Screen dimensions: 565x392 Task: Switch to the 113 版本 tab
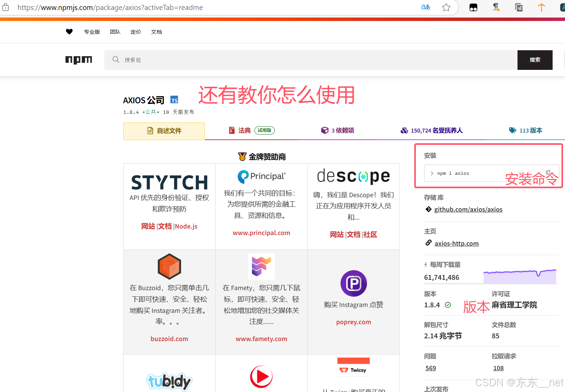point(526,130)
